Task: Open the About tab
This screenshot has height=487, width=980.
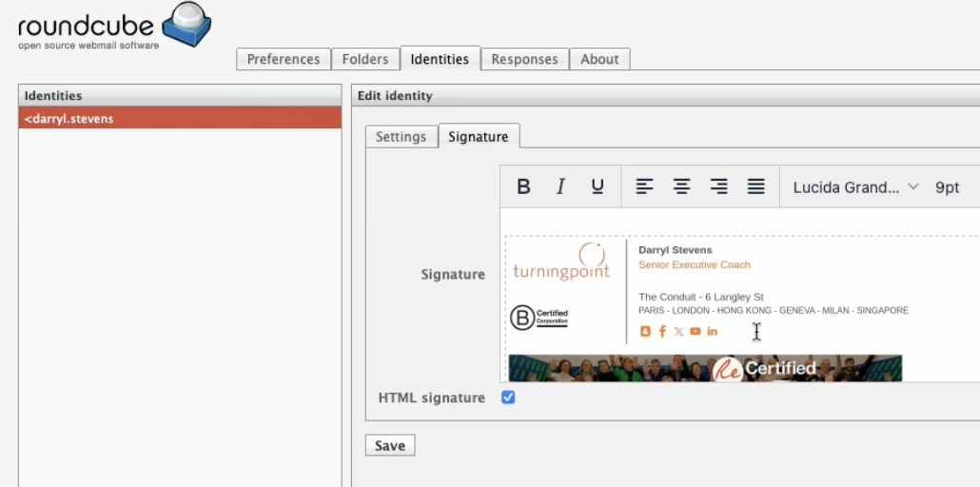Action: pyautogui.click(x=599, y=59)
